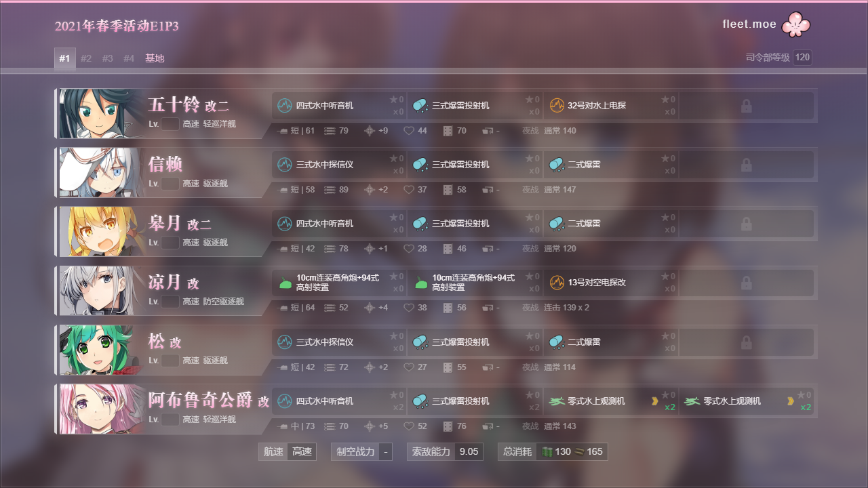The height and width of the screenshot is (488, 868).
Task: Switch to fleet tab #2
Action: 86,58
